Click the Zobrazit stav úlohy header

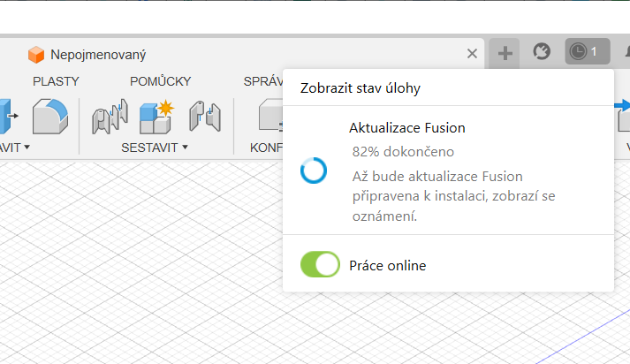(361, 88)
